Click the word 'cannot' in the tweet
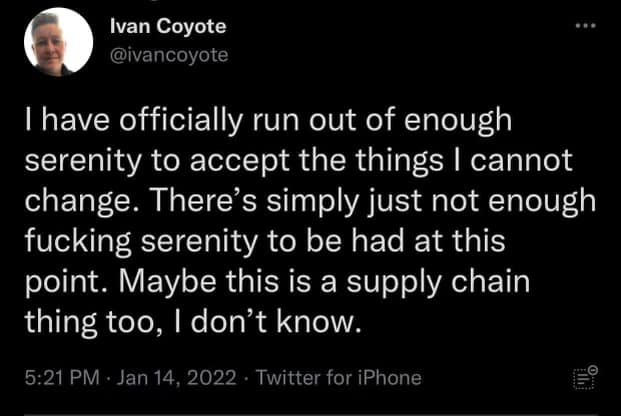 tap(522, 160)
